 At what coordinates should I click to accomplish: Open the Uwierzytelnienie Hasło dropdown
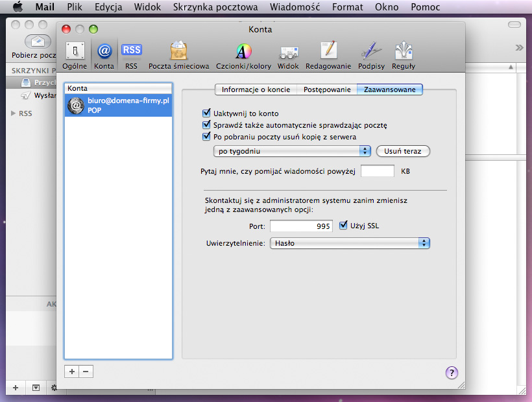[x=350, y=243]
